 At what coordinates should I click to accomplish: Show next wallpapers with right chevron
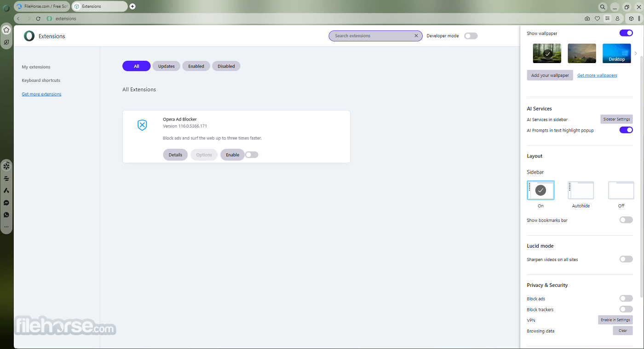636,53
